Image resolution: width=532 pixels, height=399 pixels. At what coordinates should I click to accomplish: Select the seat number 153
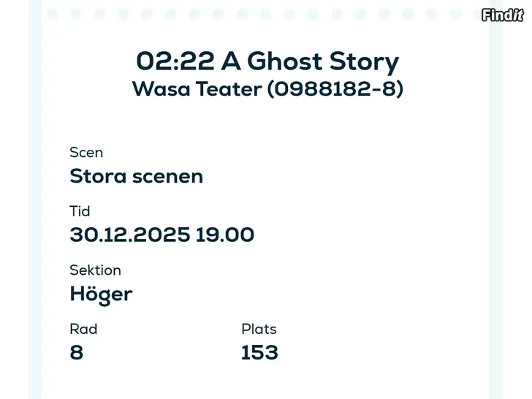point(259,353)
